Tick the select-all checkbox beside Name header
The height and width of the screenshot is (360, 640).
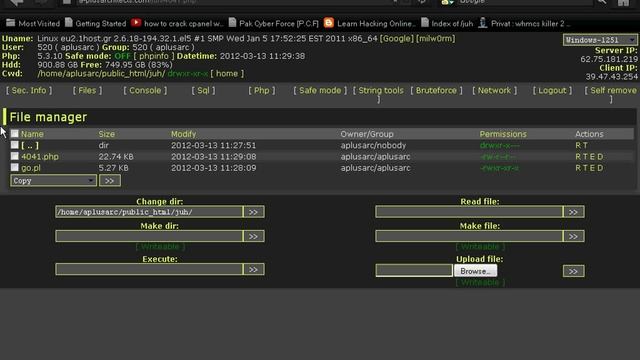15,133
